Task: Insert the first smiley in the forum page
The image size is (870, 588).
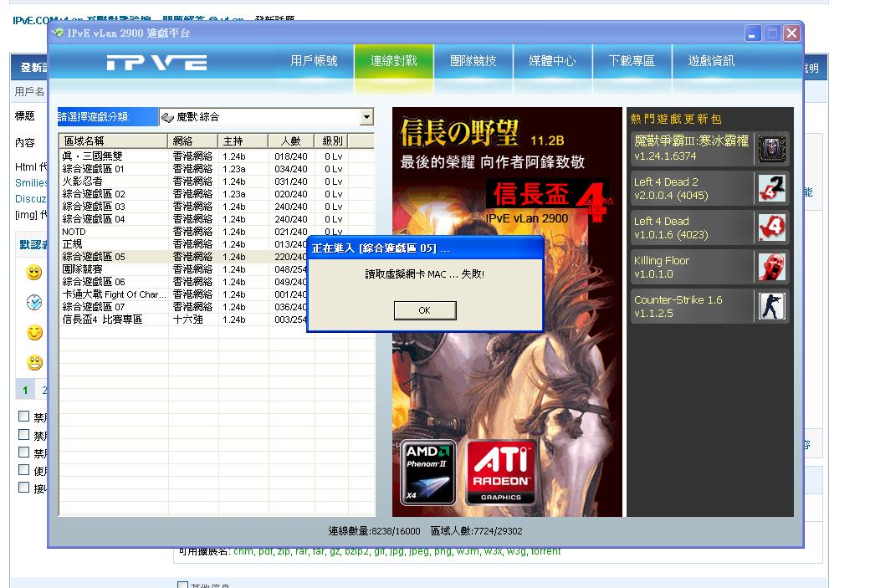Action: pos(34,273)
